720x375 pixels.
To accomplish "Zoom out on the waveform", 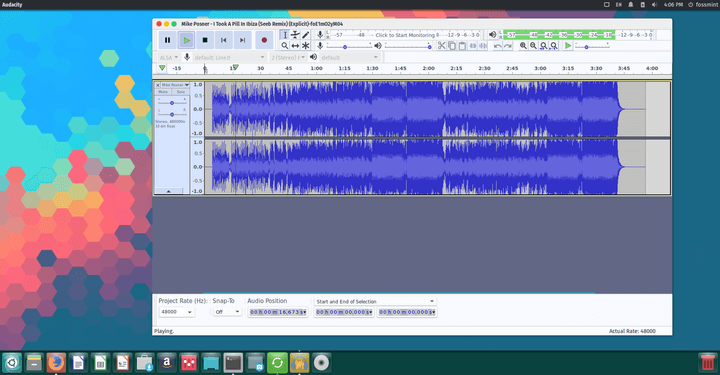I will tap(533, 45).
